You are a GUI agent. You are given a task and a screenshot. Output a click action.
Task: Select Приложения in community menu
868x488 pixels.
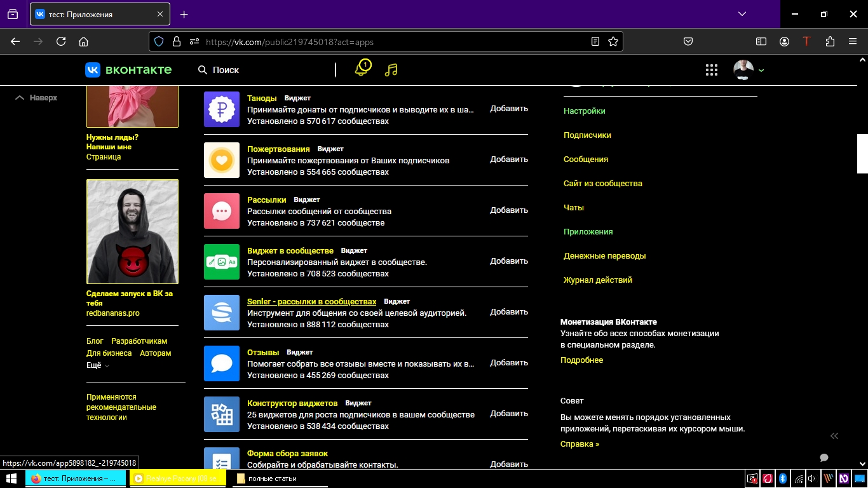pyautogui.click(x=588, y=231)
